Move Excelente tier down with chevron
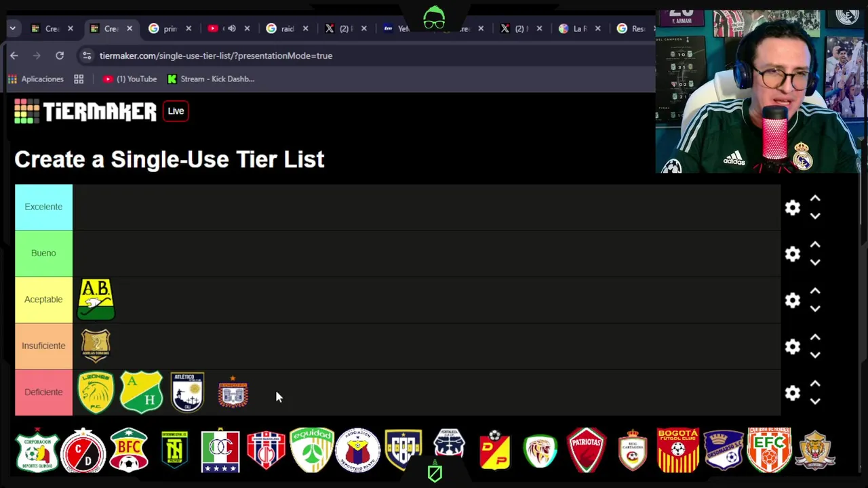Screen dimensions: 868x488 coord(815,216)
